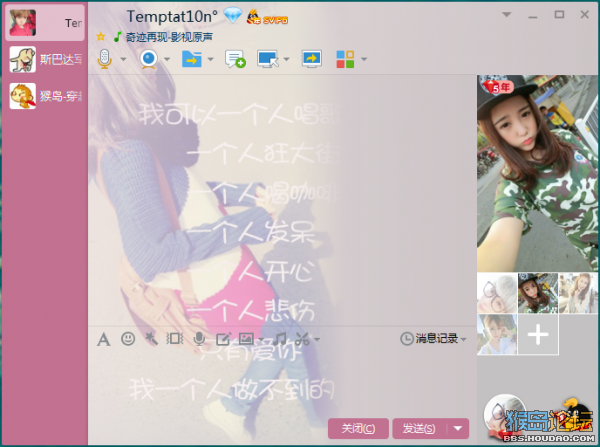Open the send options dropdown arrow
The height and width of the screenshot is (447, 600).
point(458,428)
